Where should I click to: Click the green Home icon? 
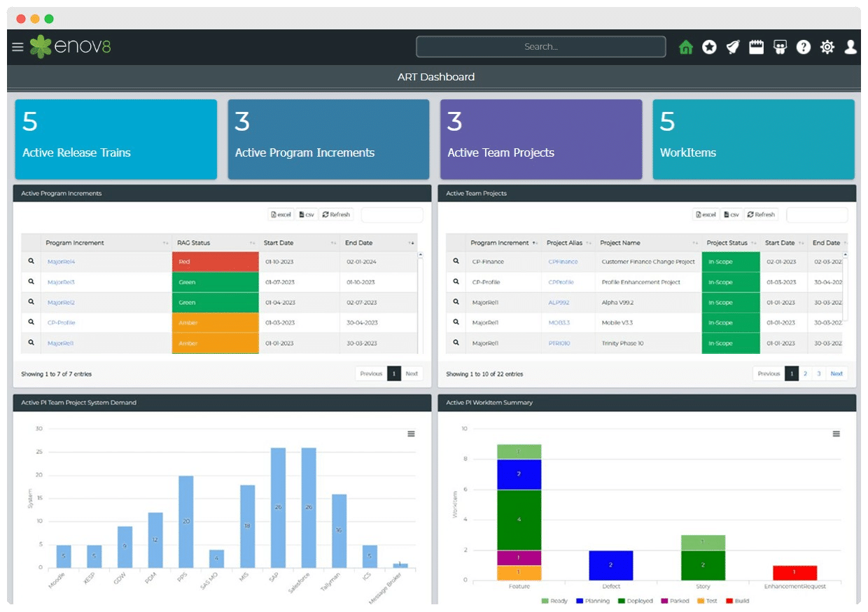(686, 47)
